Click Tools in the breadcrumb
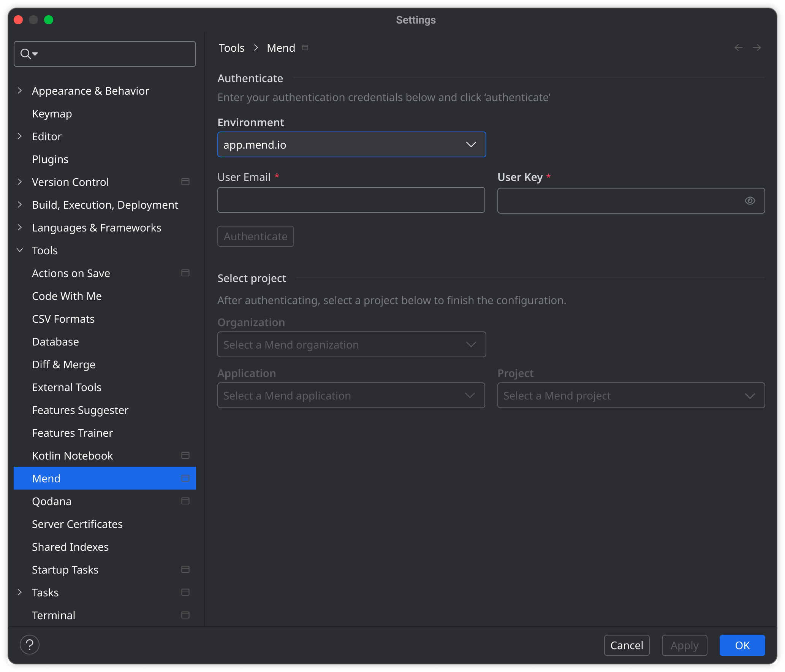Screen dimensions: 785x672 point(232,48)
